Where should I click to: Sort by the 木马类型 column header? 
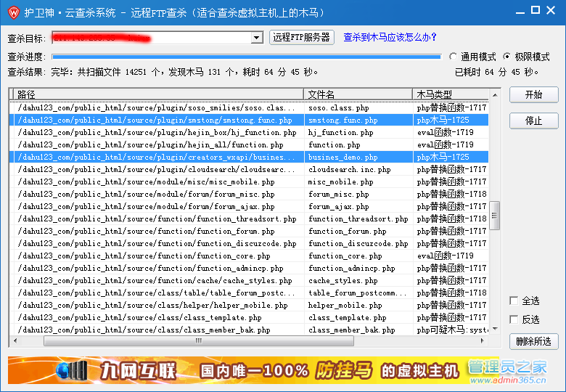[x=451, y=94]
